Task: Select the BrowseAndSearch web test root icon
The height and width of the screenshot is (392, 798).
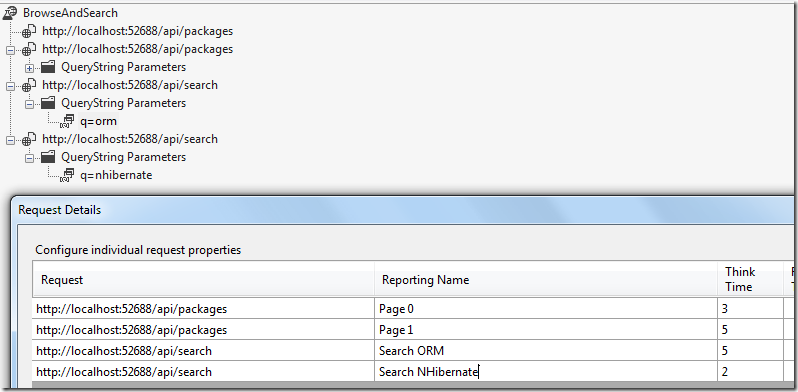Action: click(x=10, y=13)
